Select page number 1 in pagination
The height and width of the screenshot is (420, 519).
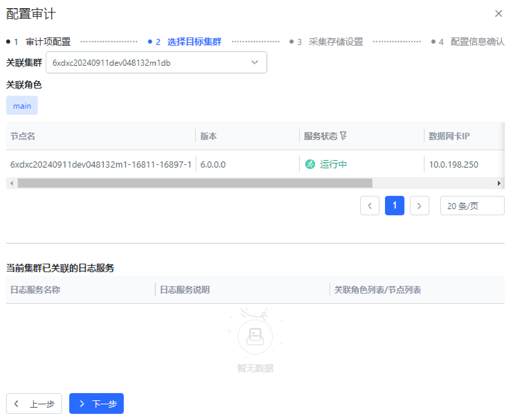pos(395,205)
